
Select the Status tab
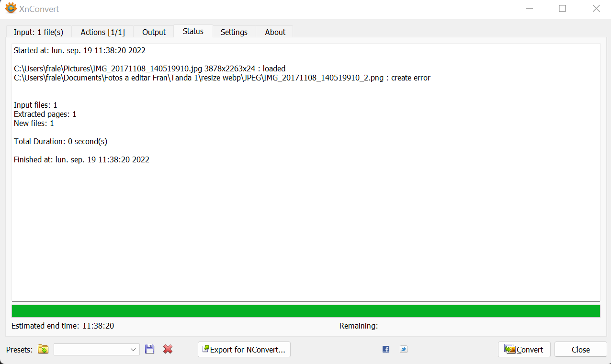[x=193, y=31]
